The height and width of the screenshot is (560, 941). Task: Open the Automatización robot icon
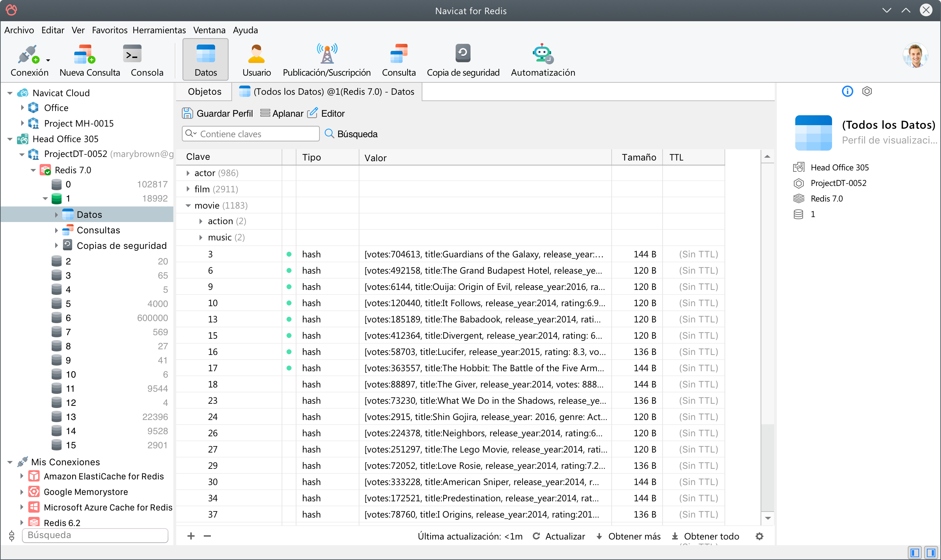point(543,54)
